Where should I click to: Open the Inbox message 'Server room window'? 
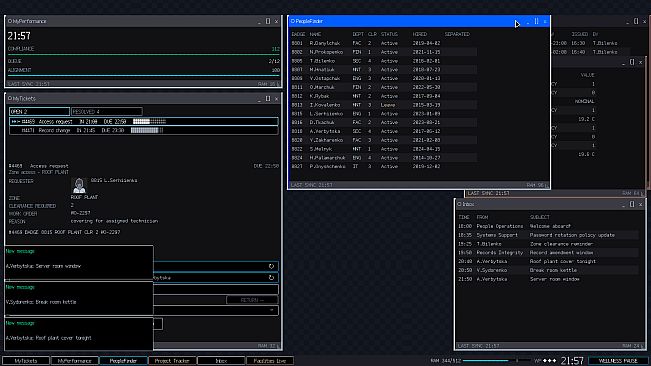coord(548,279)
